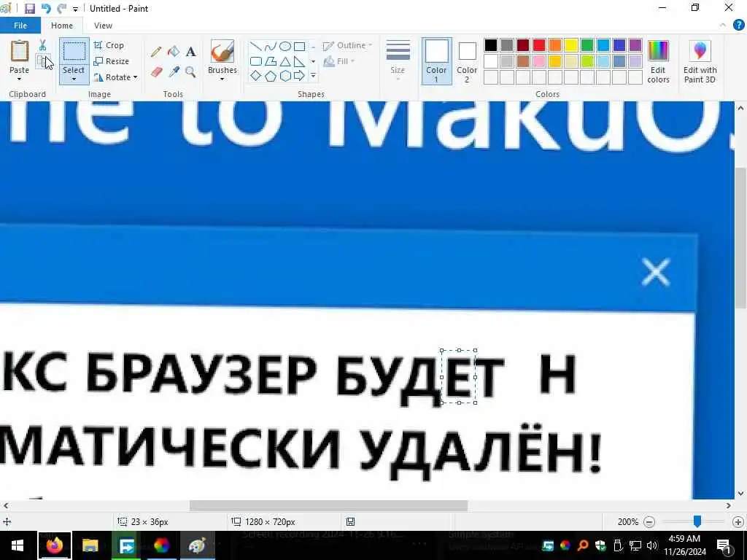Click the Redo arrow in quick access toolbar
This screenshot has height=560, width=747.
[x=61, y=9]
